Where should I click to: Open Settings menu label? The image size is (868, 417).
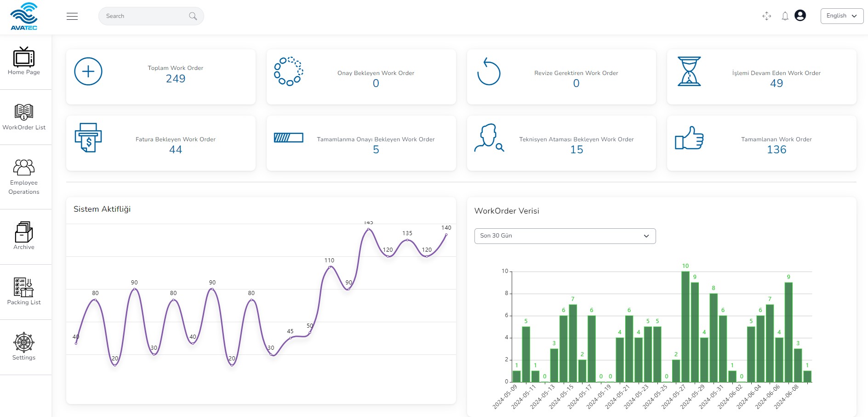click(24, 358)
